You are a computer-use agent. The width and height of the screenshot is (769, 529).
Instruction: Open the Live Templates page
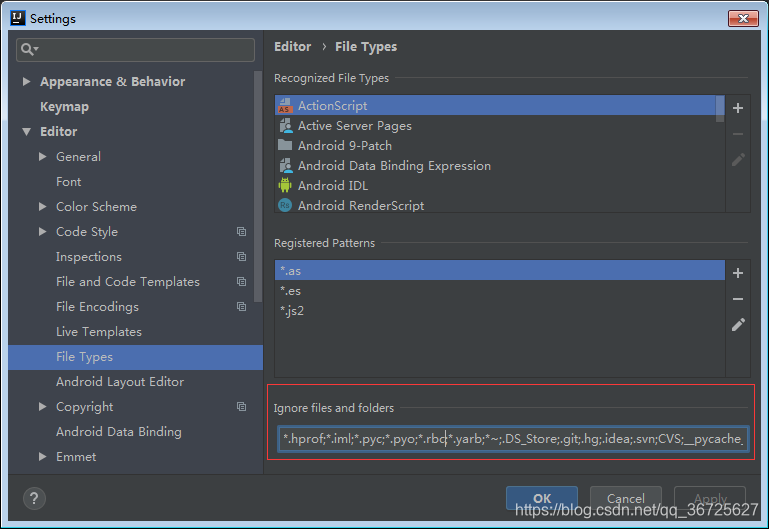tap(99, 331)
